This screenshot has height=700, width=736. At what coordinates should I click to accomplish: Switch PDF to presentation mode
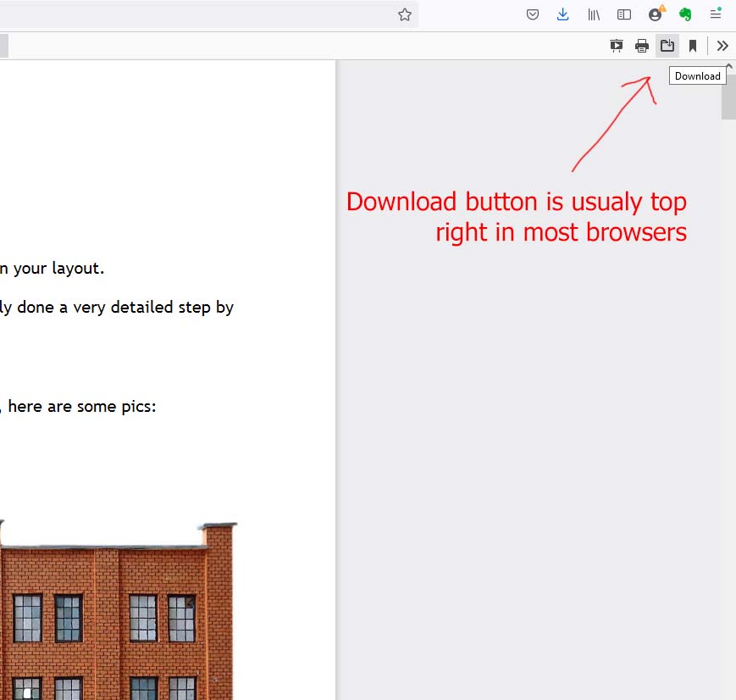coord(617,46)
